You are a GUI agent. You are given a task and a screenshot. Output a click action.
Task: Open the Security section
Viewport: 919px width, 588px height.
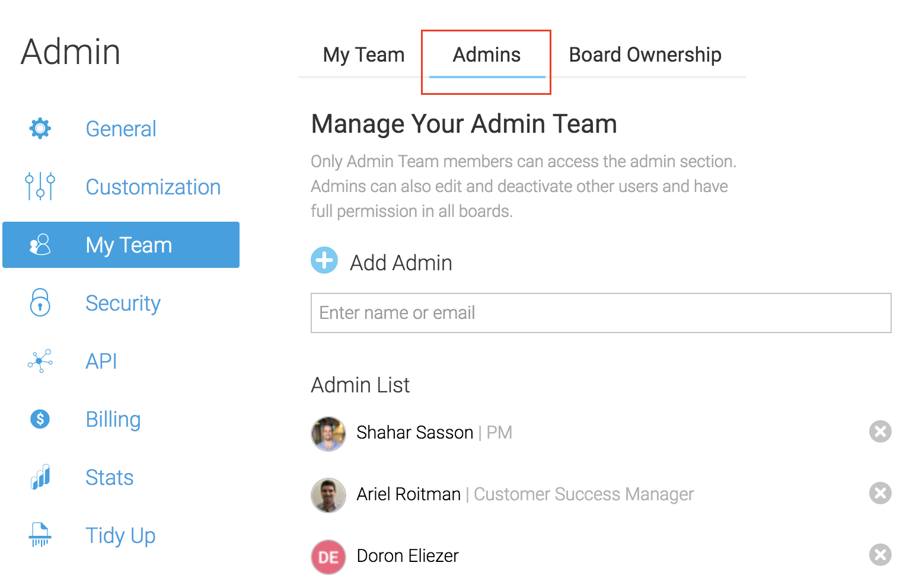123,303
